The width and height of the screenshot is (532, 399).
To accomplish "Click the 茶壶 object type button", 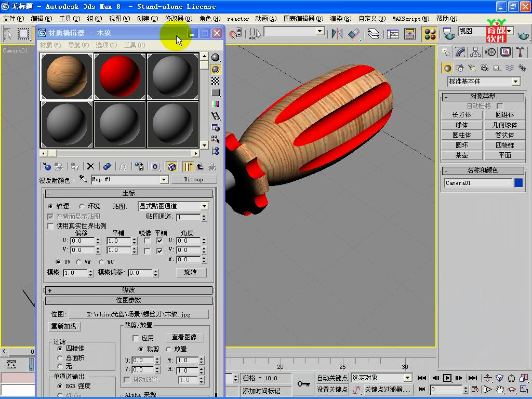I will tap(461, 155).
